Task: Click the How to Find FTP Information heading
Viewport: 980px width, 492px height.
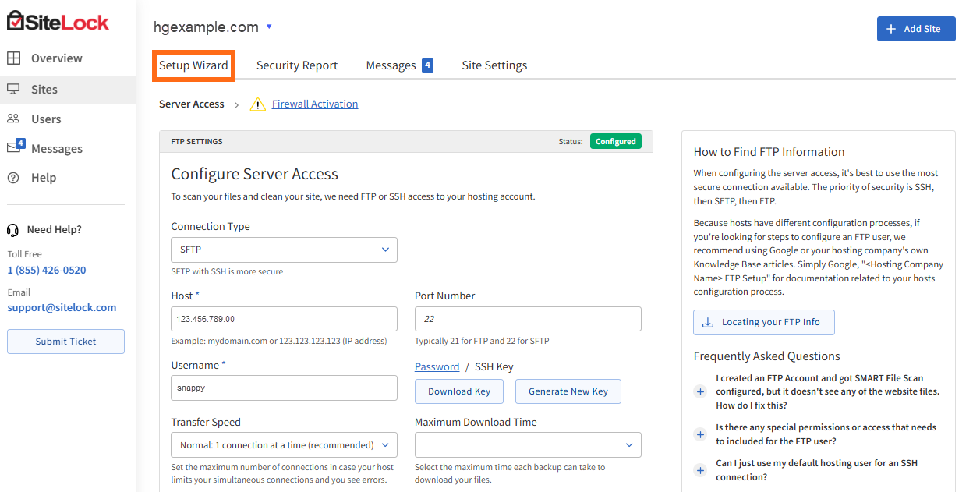Action: 769,152
